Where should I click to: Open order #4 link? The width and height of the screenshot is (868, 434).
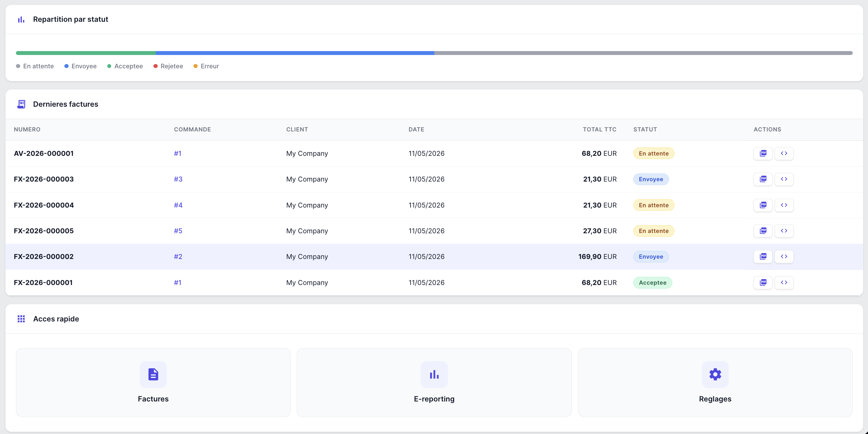coord(178,205)
